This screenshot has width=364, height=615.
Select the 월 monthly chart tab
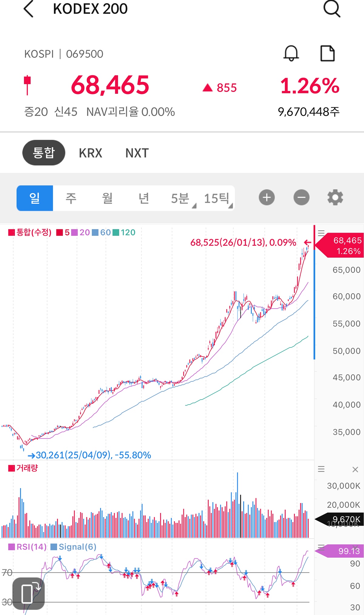tap(107, 198)
